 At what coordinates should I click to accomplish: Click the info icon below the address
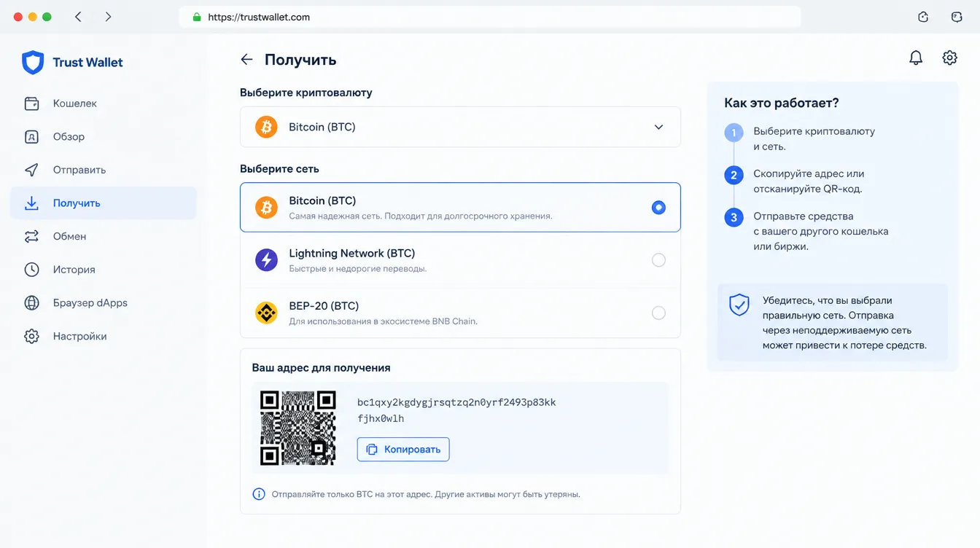point(259,494)
